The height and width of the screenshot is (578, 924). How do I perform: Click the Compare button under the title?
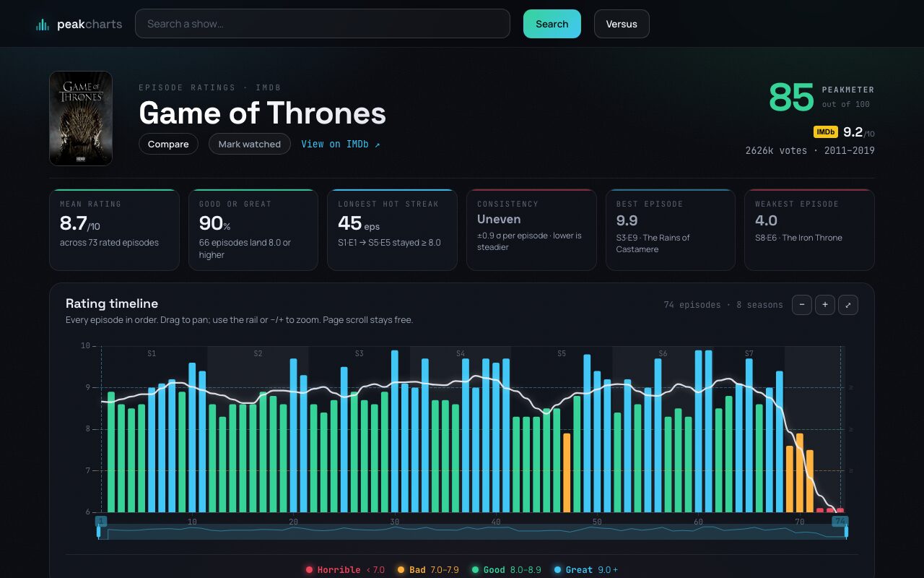[168, 144]
